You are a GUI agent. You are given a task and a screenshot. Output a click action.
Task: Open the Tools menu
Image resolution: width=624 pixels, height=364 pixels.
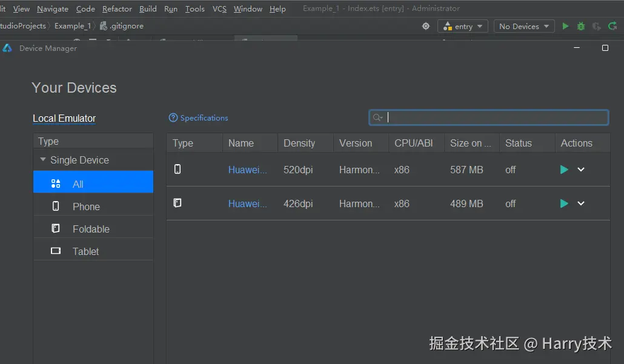click(194, 8)
